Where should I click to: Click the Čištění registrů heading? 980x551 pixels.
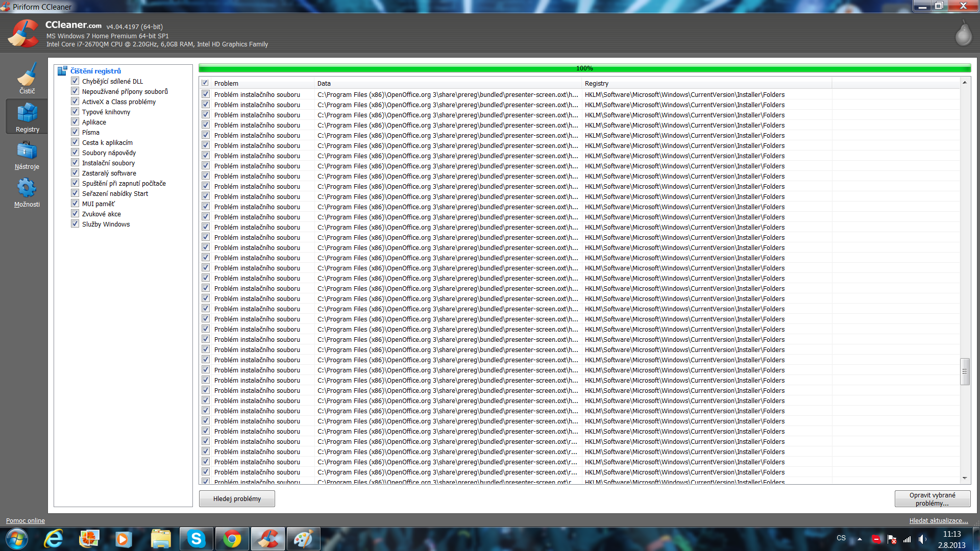[x=95, y=71]
